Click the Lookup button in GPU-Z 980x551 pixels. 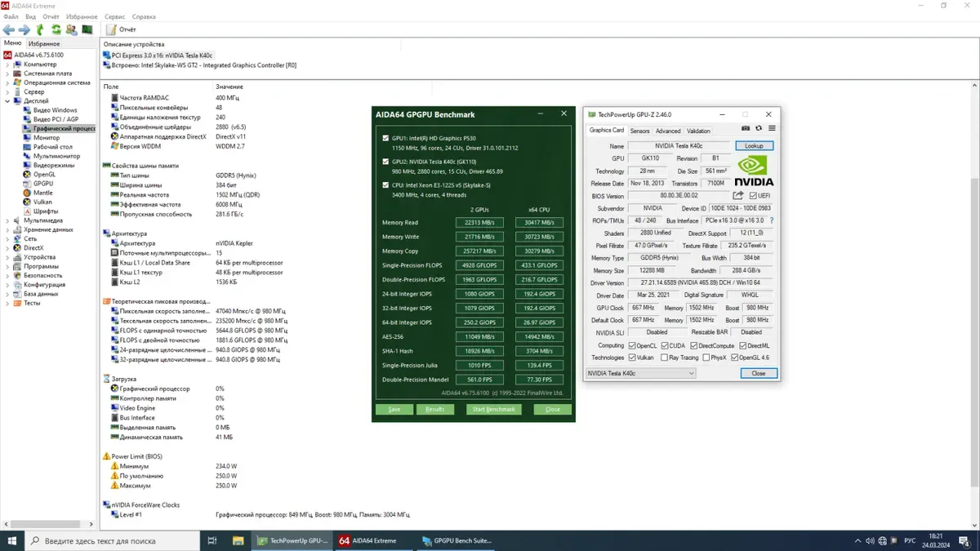click(x=754, y=146)
